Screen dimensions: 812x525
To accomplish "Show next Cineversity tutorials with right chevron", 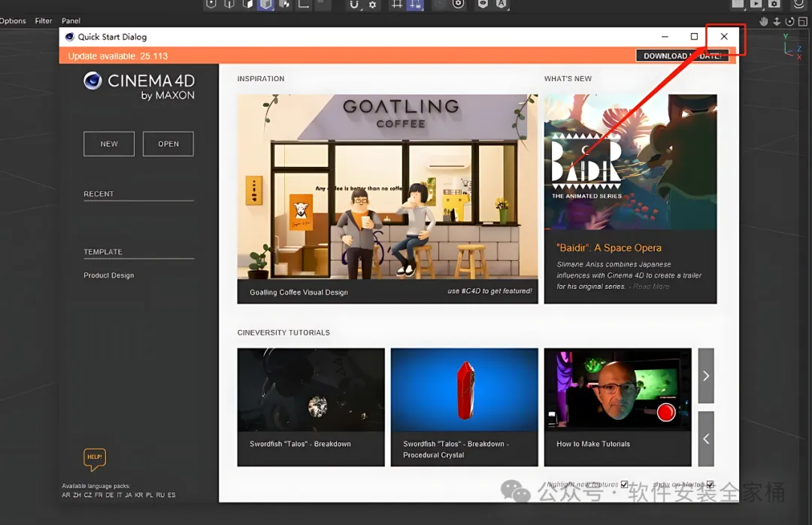I will (x=706, y=376).
